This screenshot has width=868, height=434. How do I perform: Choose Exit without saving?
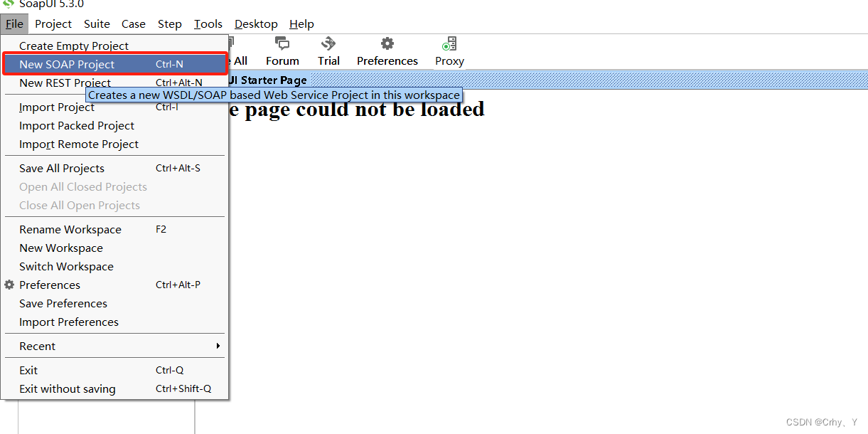tap(115, 388)
